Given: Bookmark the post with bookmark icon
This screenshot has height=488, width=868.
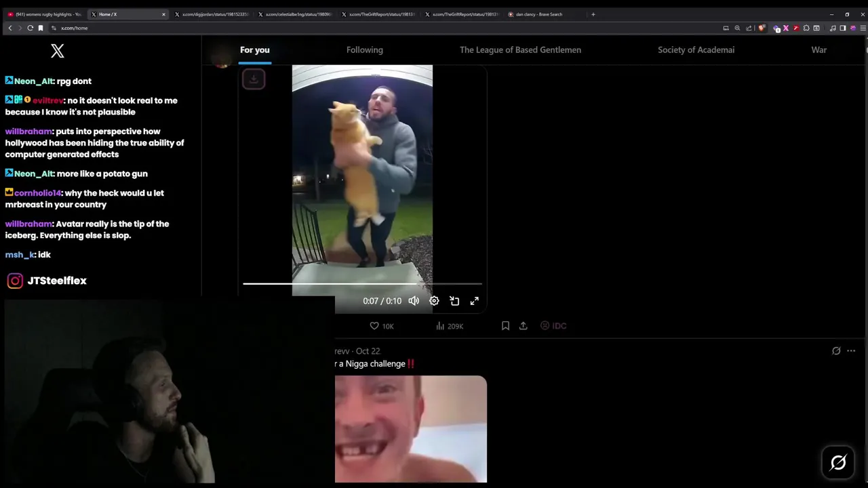Looking at the screenshot, I should [505, 326].
